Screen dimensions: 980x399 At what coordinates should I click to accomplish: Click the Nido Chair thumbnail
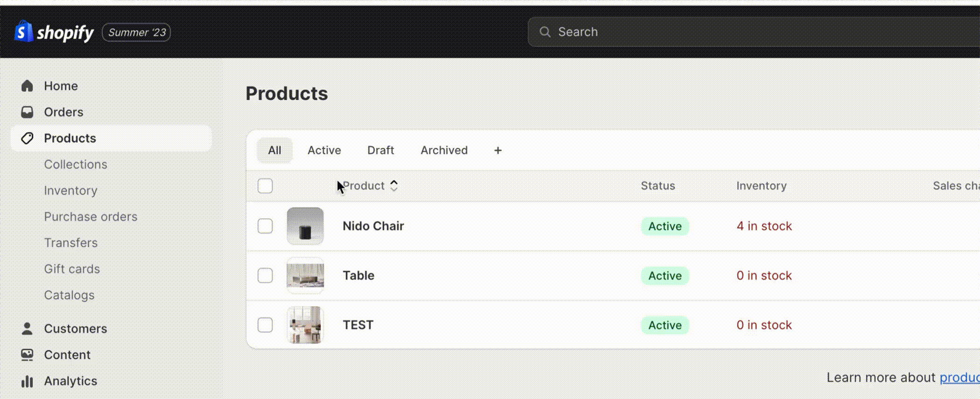point(305,226)
